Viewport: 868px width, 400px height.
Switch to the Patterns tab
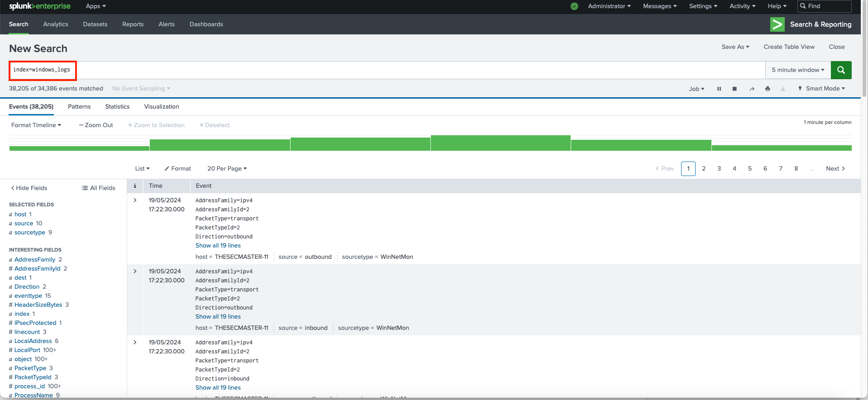pyautogui.click(x=79, y=107)
